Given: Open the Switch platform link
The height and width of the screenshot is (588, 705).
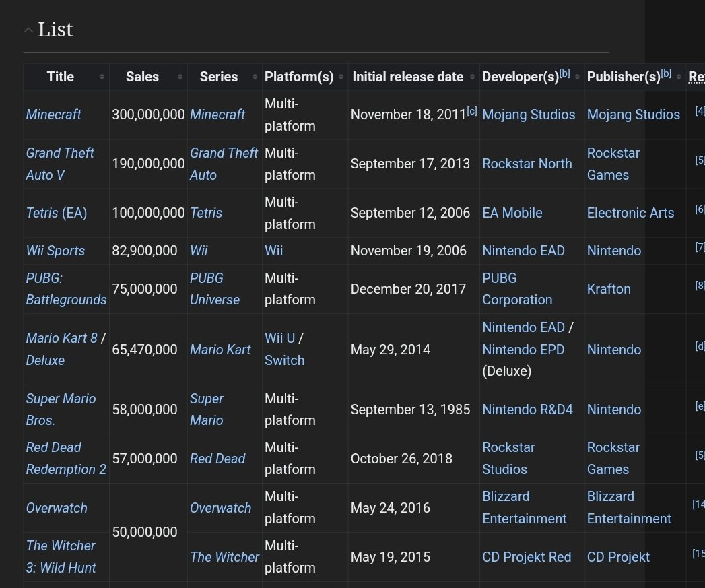Looking at the screenshot, I should [x=284, y=360].
